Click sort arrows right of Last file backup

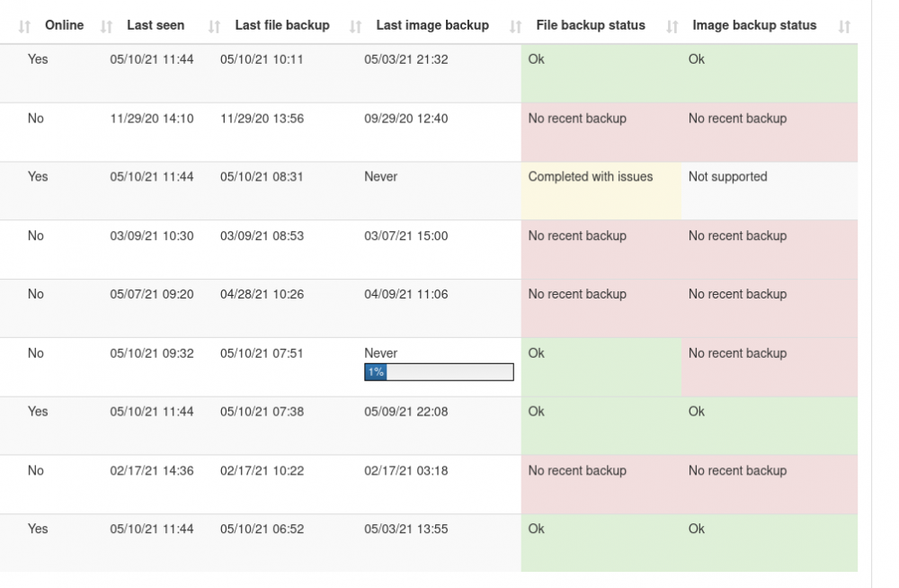[x=355, y=26]
